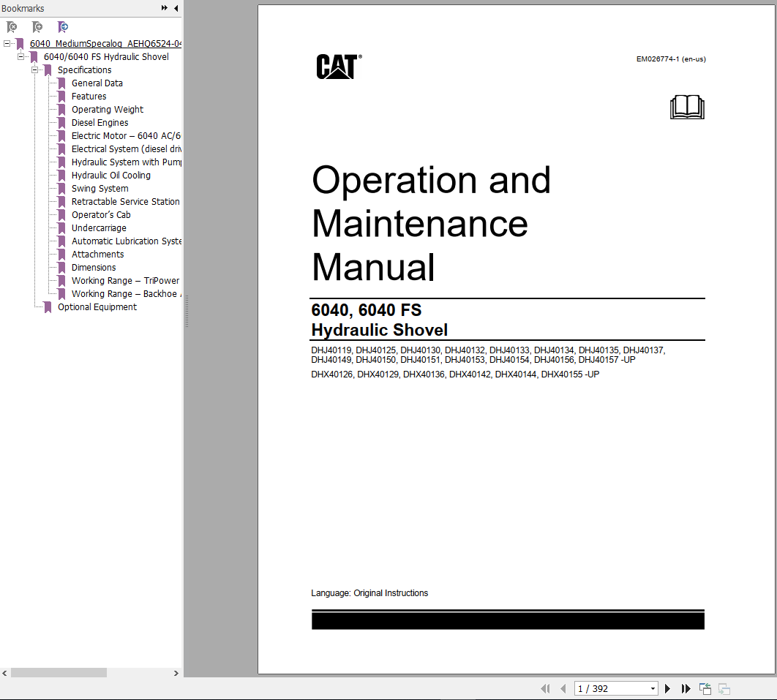Click the 'Language: Original Instructions' text
The image size is (777, 700).
pyautogui.click(x=369, y=593)
